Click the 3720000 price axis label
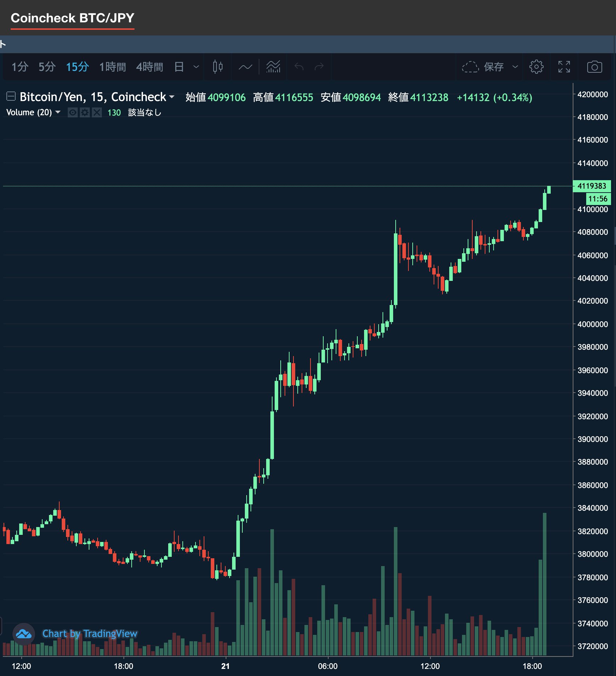 point(593,646)
